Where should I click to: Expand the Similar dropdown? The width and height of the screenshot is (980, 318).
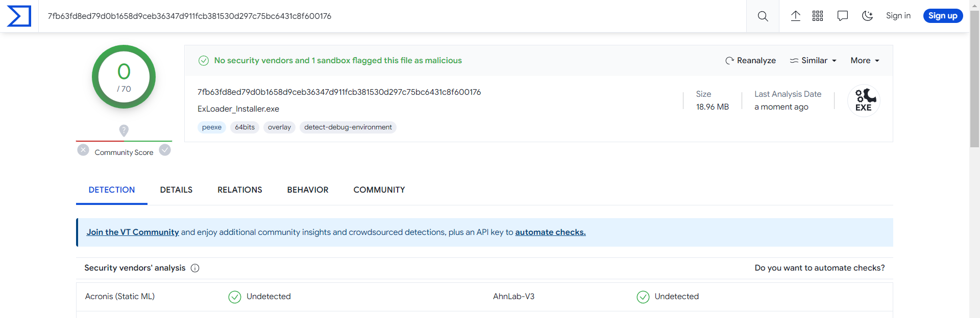[x=813, y=61]
